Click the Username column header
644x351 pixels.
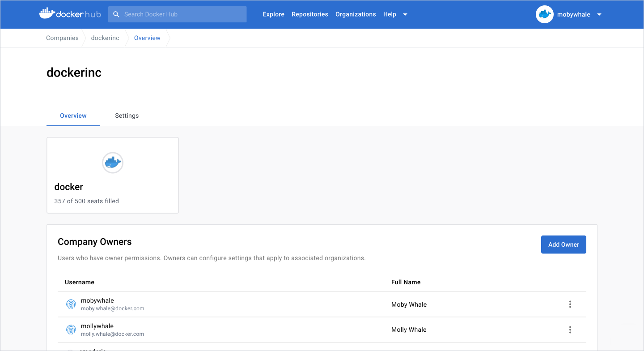[x=80, y=282]
